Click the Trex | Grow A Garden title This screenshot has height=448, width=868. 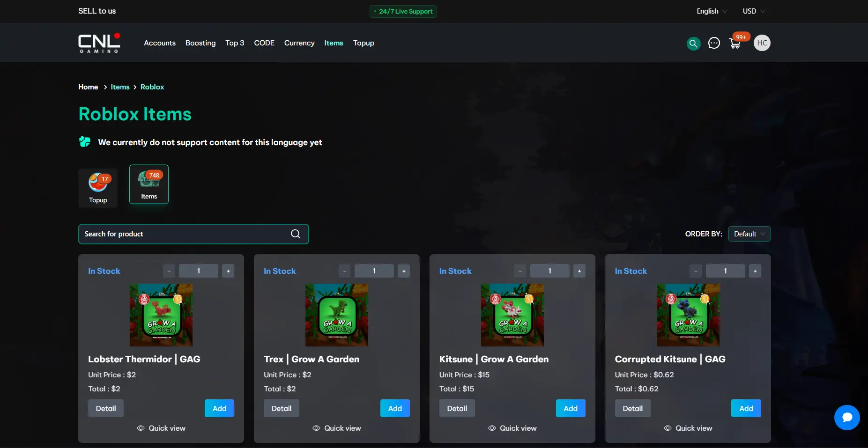(312, 359)
